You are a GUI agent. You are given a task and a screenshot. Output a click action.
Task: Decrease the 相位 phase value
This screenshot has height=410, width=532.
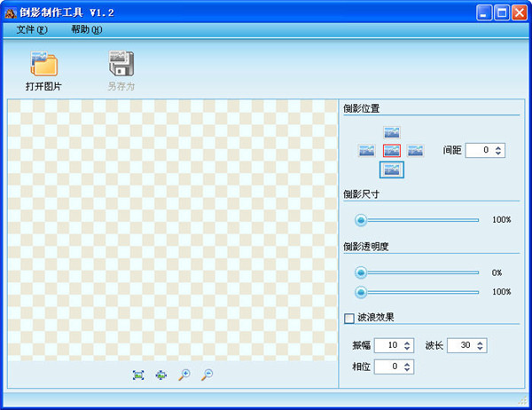[407, 369]
